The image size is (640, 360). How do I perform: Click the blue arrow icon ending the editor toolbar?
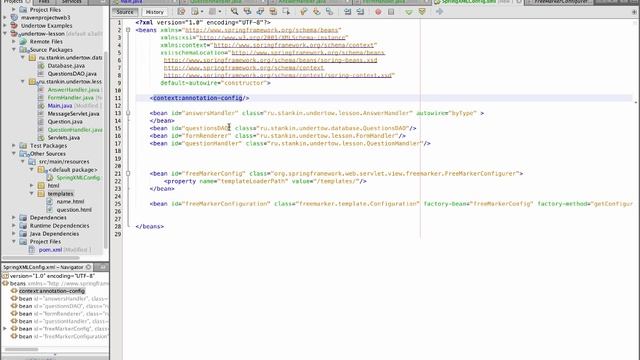click(440, 12)
